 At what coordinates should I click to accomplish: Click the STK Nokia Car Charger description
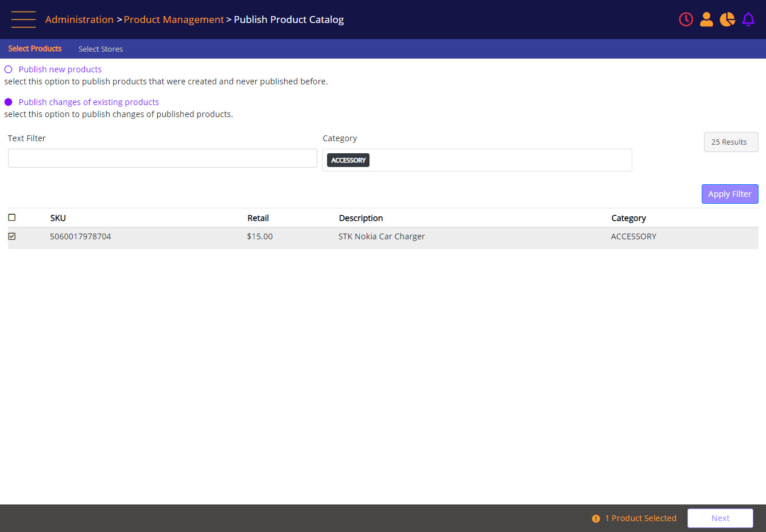click(x=382, y=236)
